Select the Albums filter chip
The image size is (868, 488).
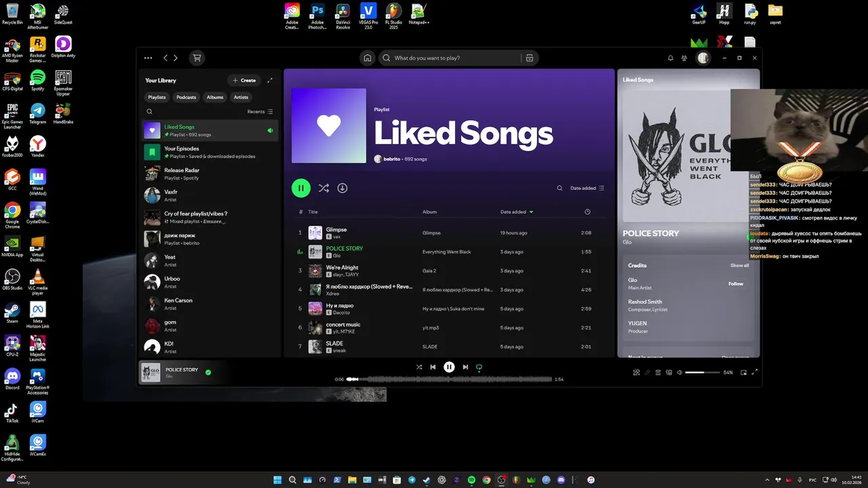pyautogui.click(x=215, y=97)
